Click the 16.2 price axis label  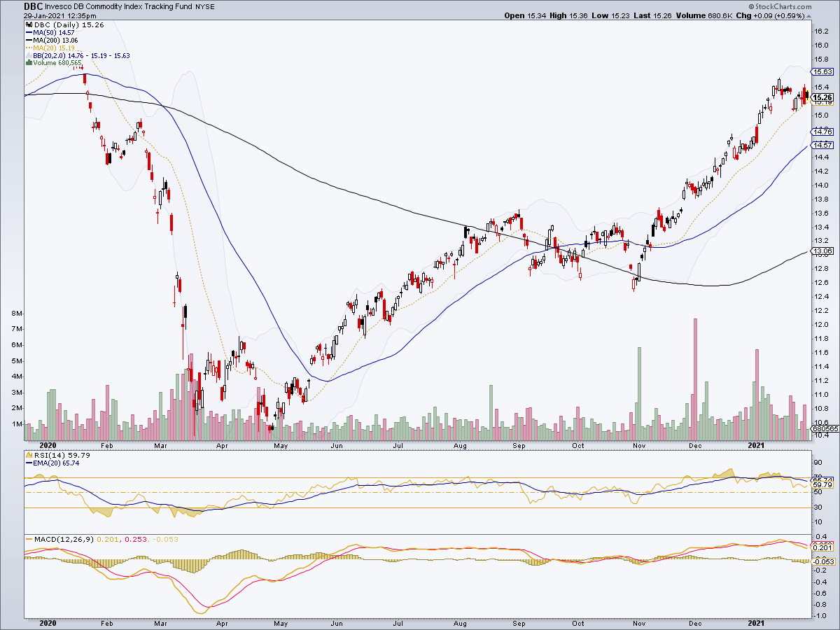coord(821,31)
